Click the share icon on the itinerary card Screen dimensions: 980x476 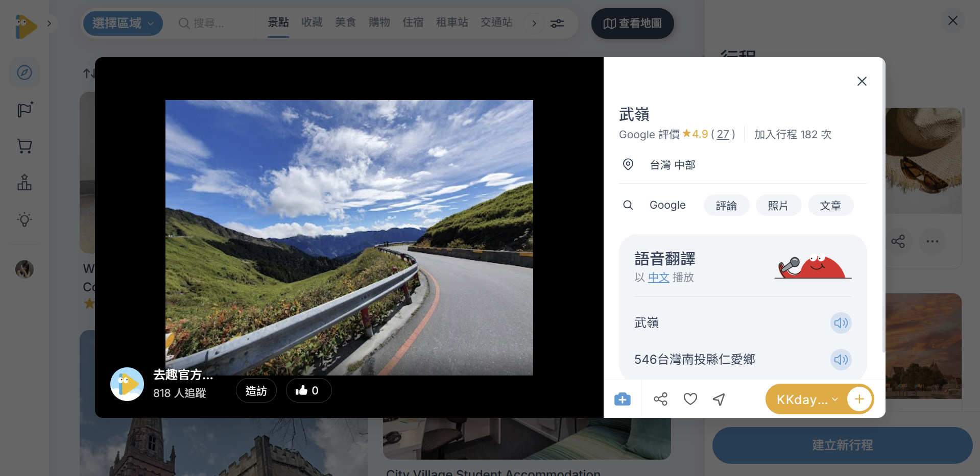(x=898, y=241)
